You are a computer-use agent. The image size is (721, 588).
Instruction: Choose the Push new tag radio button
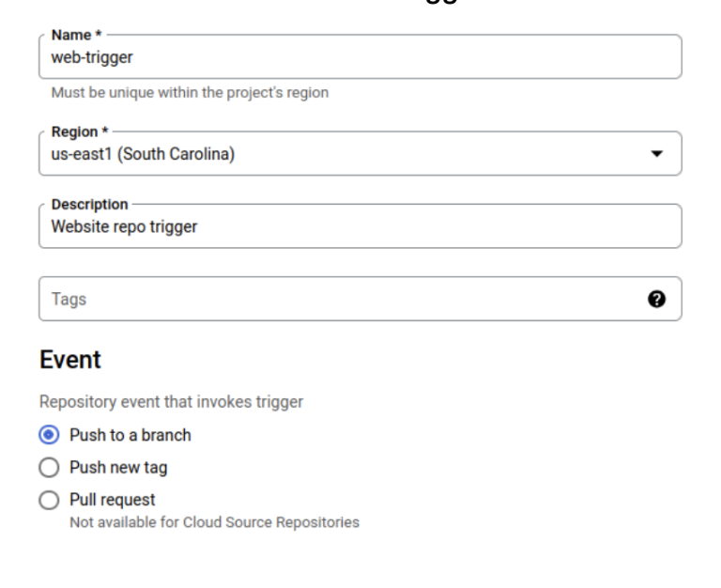(49, 467)
